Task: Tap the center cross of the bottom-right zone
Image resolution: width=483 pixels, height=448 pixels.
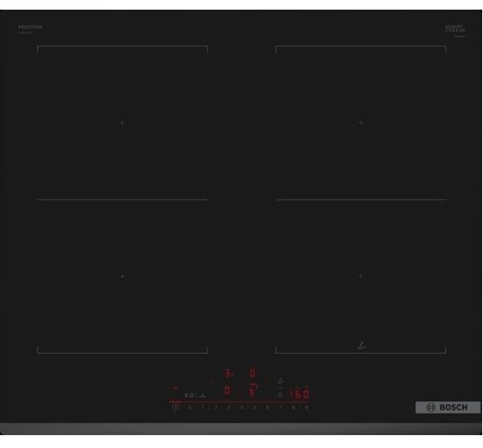Action: point(361,276)
